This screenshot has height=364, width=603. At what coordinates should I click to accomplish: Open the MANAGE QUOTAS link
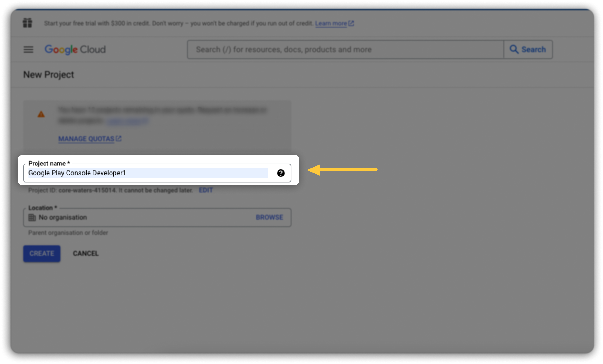(86, 139)
